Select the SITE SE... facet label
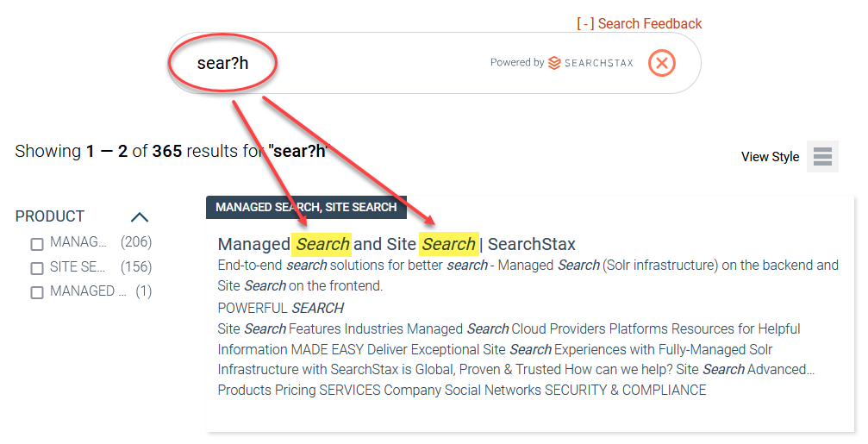The height and width of the screenshot is (444, 868). [x=78, y=267]
